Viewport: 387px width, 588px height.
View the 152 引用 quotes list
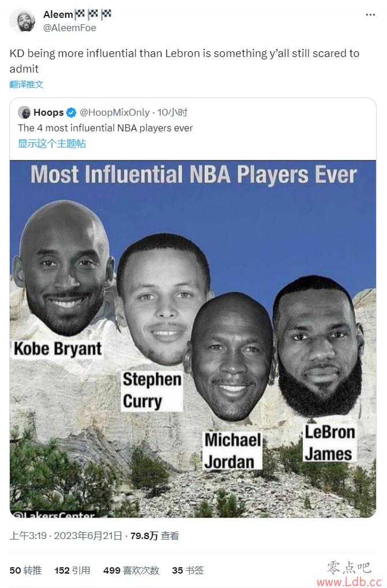tap(73, 570)
